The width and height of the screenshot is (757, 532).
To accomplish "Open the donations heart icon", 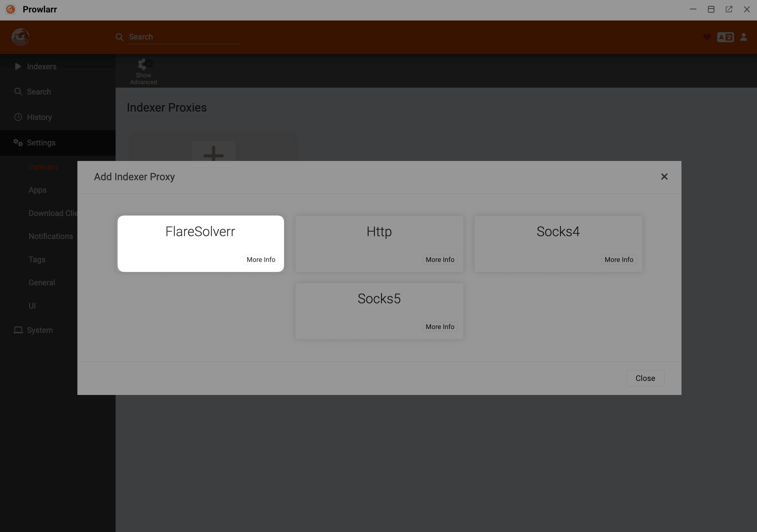I will [x=707, y=37].
